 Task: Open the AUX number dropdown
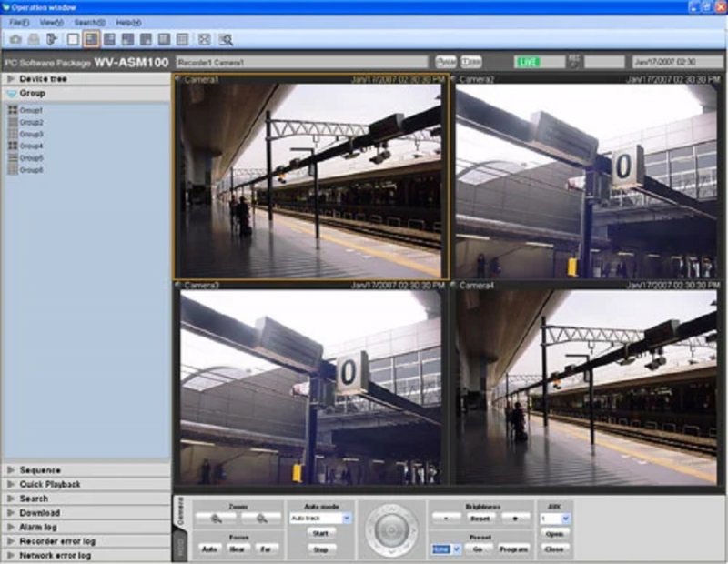click(566, 518)
